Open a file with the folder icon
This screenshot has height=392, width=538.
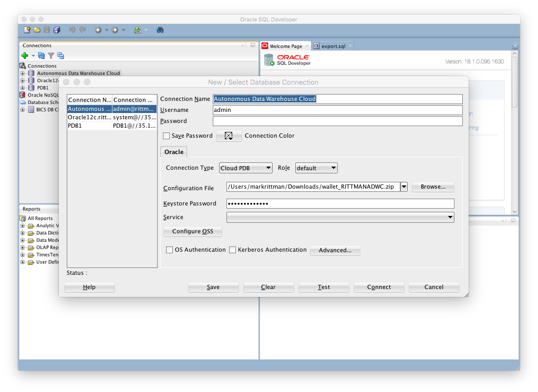(x=37, y=30)
